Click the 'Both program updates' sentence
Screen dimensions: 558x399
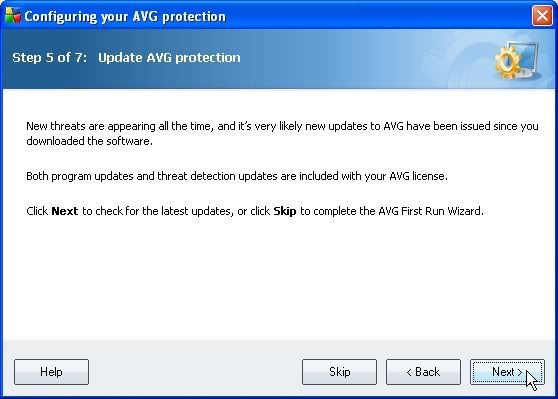(x=237, y=176)
